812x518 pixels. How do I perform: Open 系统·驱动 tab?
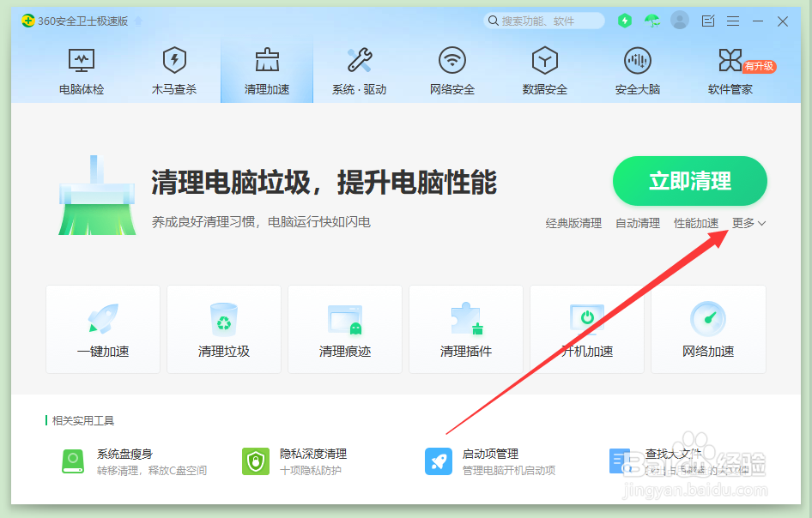[x=360, y=72]
